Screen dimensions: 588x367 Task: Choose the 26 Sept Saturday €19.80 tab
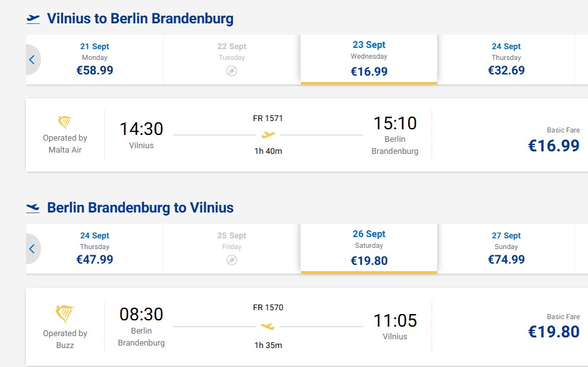click(x=369, y=248)
